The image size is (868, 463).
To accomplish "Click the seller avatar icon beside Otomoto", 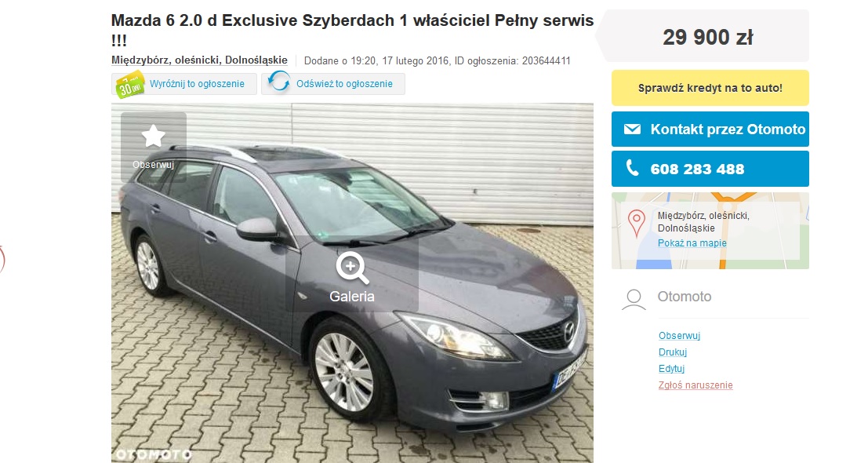I will tap(634, 300).
